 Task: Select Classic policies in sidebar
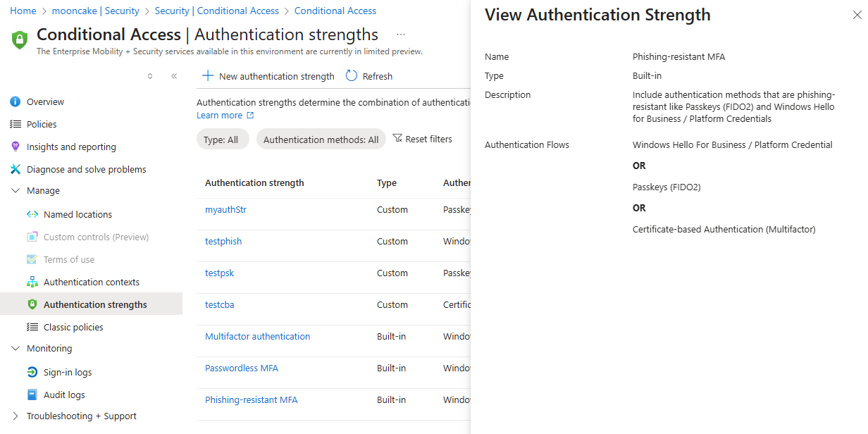click(x=73, y=327)
